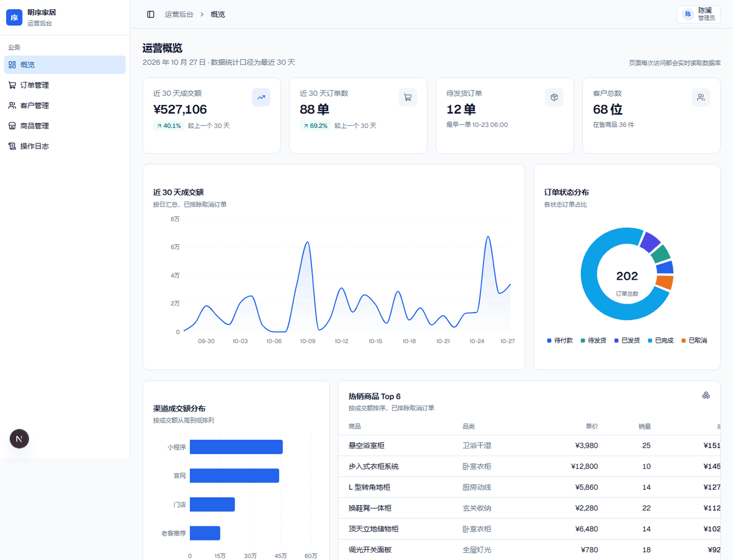Click the 步入式衣柜系统 product row
This screenshot has width=733, height=560.
point(529,467)
